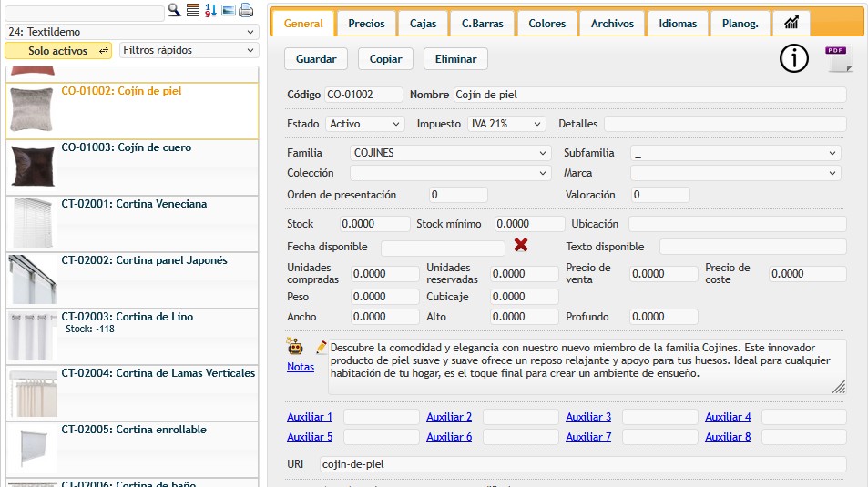Click the list view rows icon
This screenshot has width=868, height=487.
(x=193, y=10)
